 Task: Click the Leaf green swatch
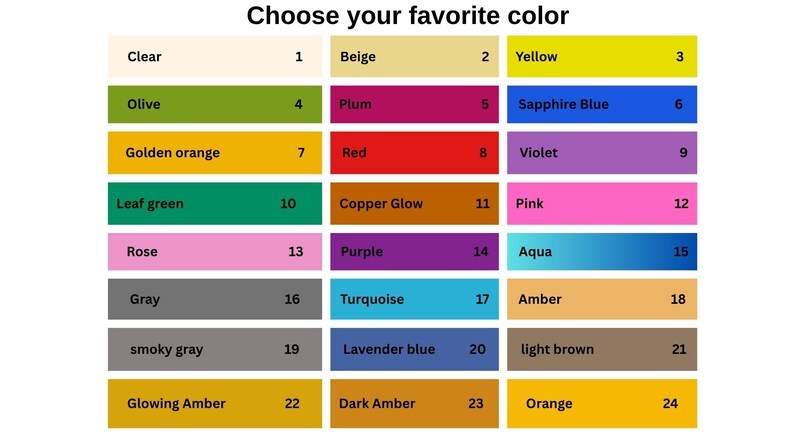(x=214, y=203)
